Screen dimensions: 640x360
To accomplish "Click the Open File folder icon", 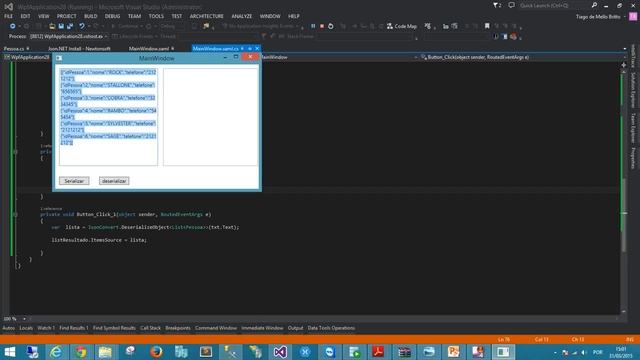I will [x=52, y=26].
